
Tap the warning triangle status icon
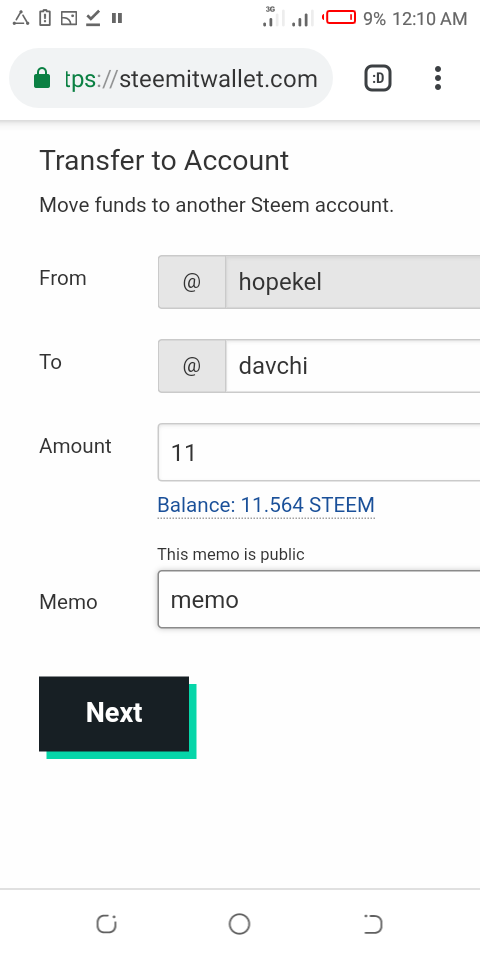tap(21, 18)
